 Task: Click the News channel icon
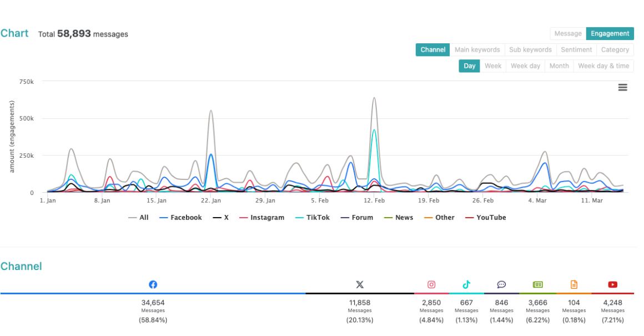[x=537, y=284]
